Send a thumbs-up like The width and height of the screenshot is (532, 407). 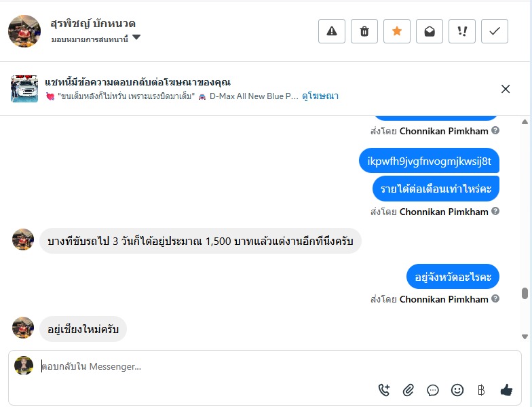tap(506, 390)
